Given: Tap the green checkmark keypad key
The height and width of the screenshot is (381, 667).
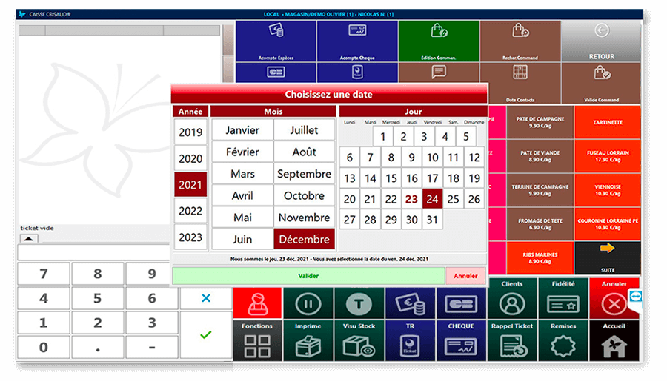Looking at the screenshot, I should [206, 335].
